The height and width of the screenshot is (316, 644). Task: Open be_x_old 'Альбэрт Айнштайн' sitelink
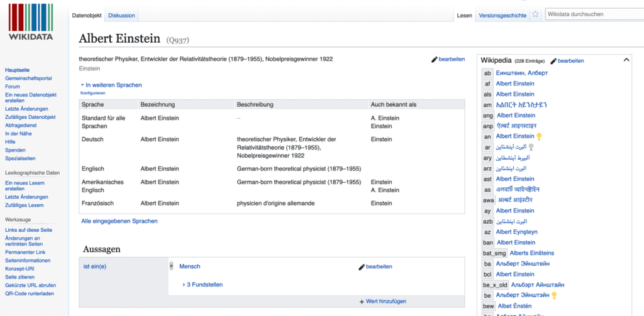[x=538, y=285]
